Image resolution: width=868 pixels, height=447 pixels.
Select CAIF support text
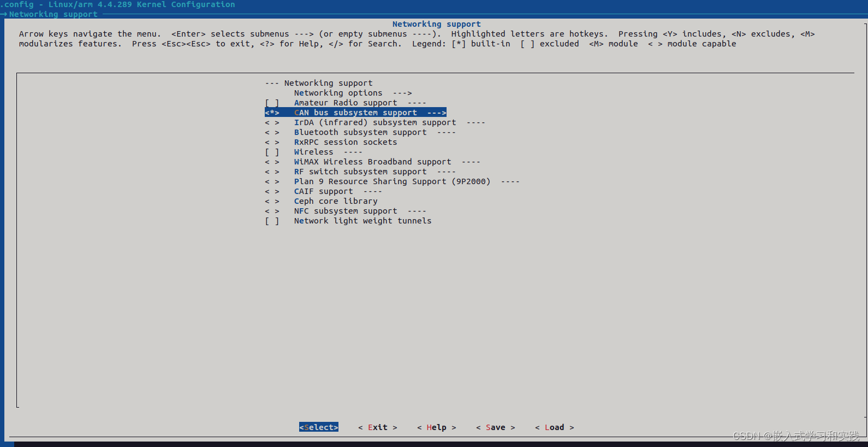(323, 191)
